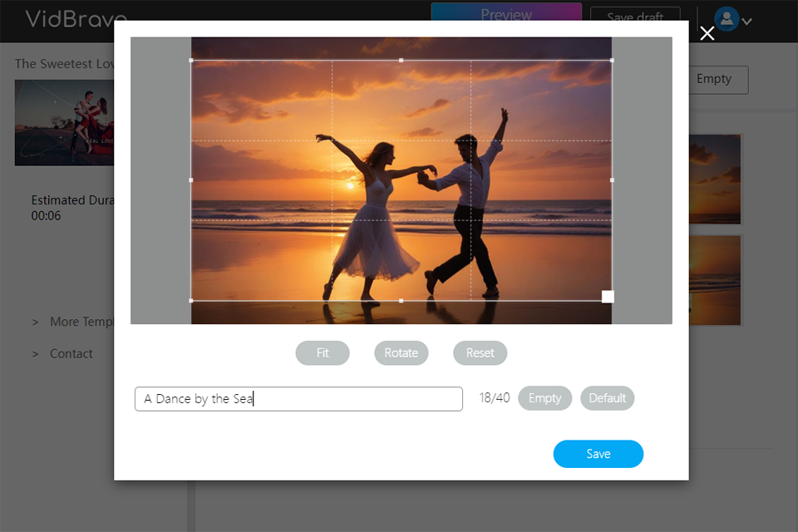Click the large bottom-right crop resize handle

pos(608,297)
